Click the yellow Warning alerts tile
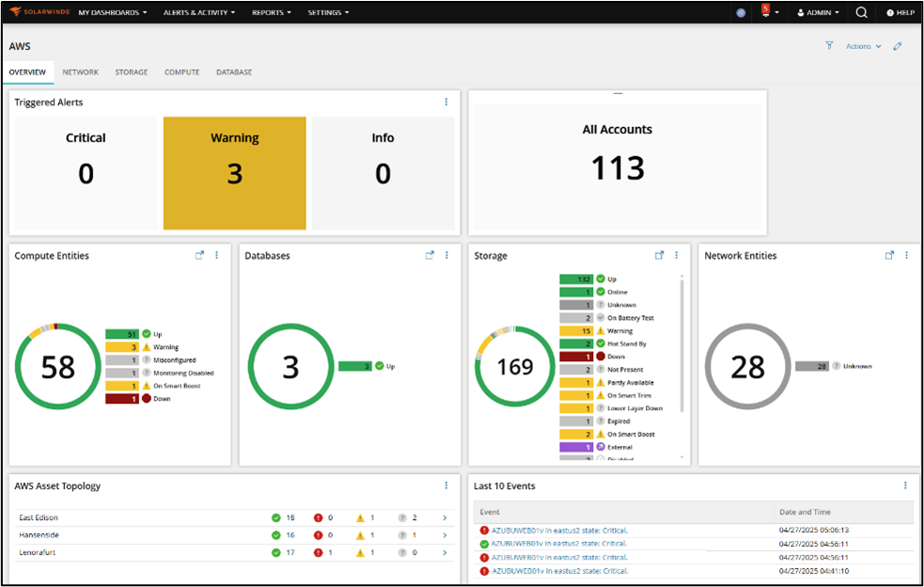Screen dimensions: 924x587 tap(235, 173)
